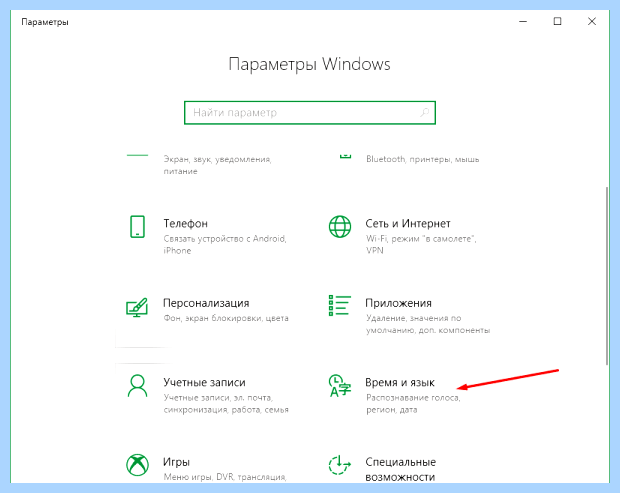Click 'Wi-Fi, режим "в самолете", VPN' text
This screenshot has height=493, width=620.
tap(421, 245)
